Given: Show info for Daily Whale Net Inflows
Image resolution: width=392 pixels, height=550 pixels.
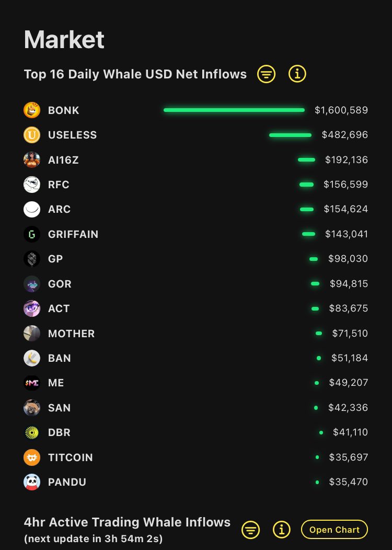Looking at the screenshot, I should pos(297,74).
